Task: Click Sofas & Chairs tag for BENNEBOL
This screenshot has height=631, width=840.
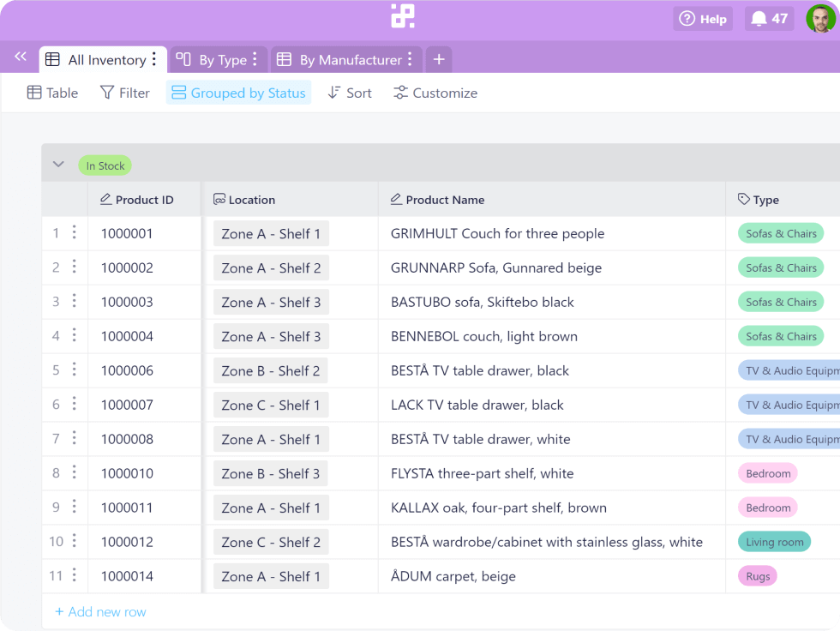Action: coord(781,336)
